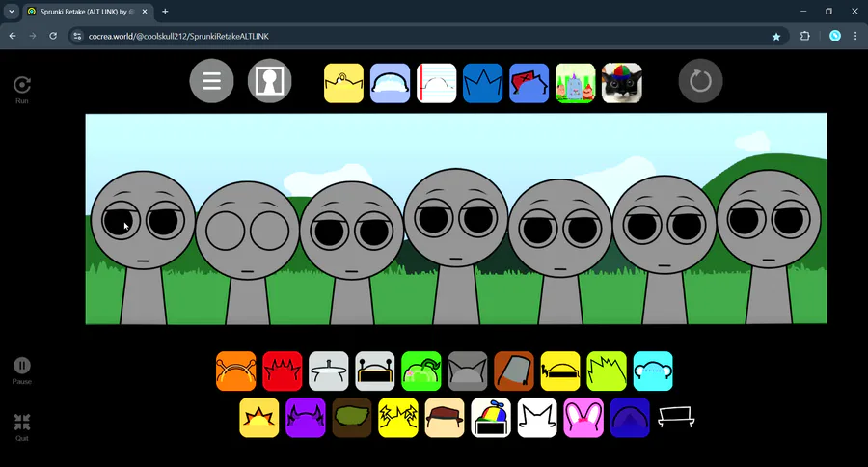Open the Chrome three-dot menu

click(x=855, y=36)
